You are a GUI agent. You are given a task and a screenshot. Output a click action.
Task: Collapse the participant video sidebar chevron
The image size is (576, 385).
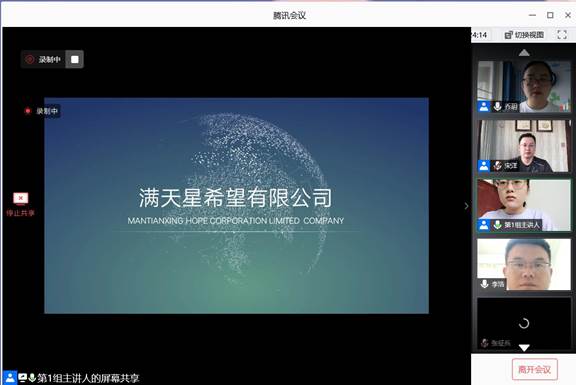467,206
